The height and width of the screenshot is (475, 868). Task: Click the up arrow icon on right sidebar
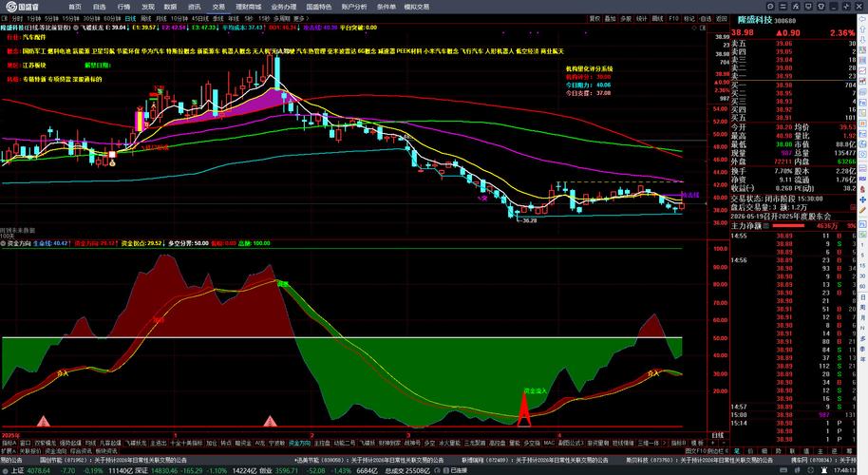[862, 29]
